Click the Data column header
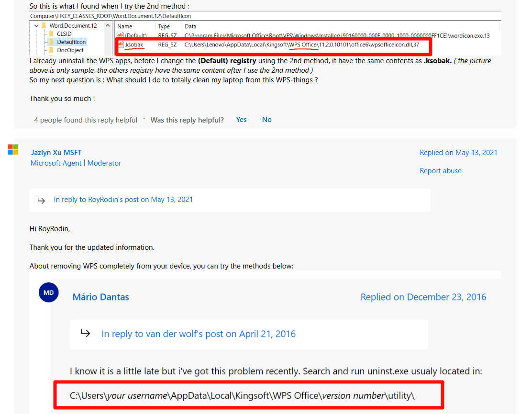Image resolution: width=532 pixels, height=414 pixels. (190, 26)
